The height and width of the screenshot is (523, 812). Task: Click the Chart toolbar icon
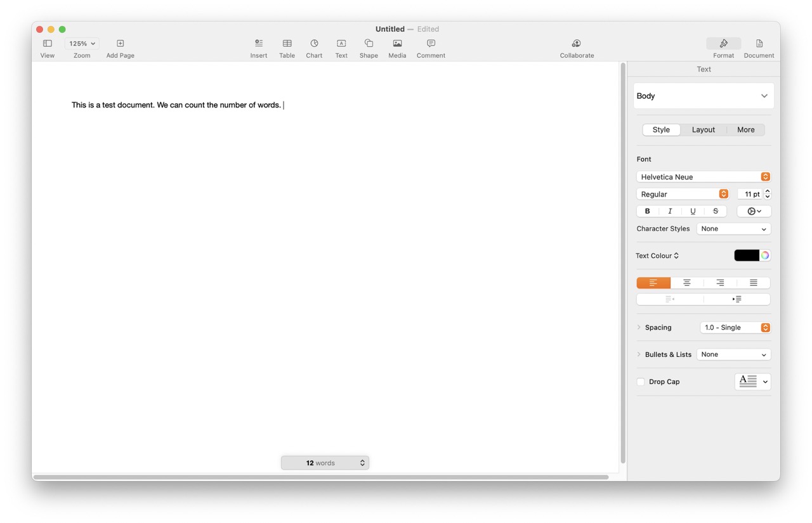(x=314, y=48)
